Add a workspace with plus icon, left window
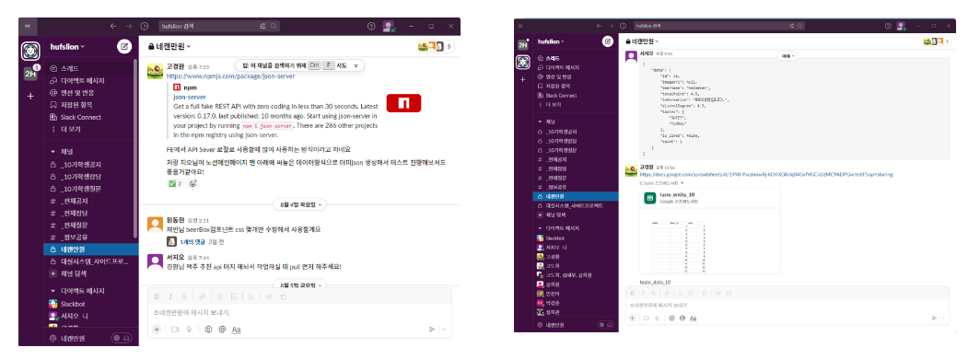The width and height of the screenshot is (980, 359). (30, 96)
